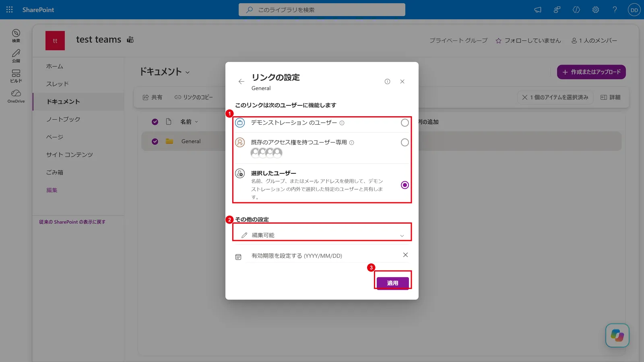Click the calendar icon for expiration date
Screen dimensions: 644x362
click(x=238, y=257)
